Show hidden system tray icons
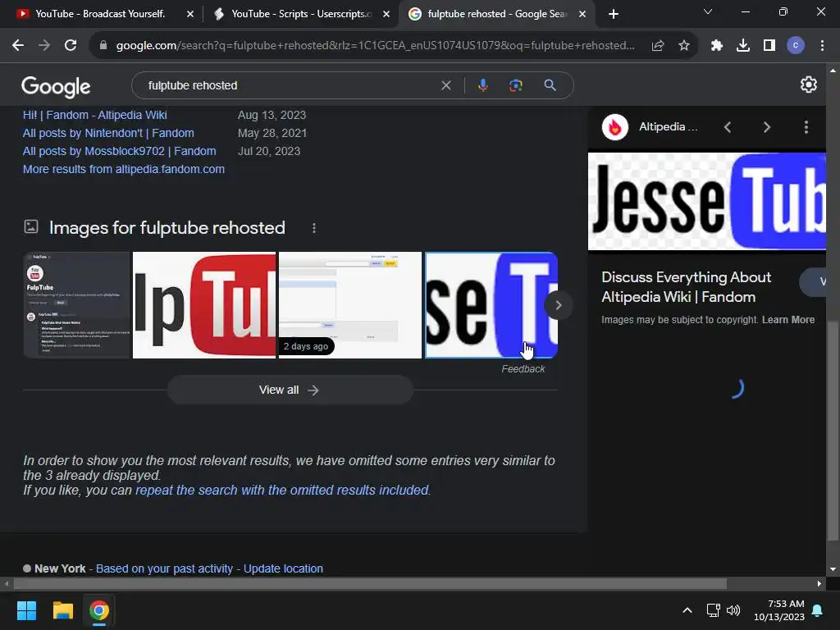Image resolution: width=840 pixels, height=630 pixels. 687,610
